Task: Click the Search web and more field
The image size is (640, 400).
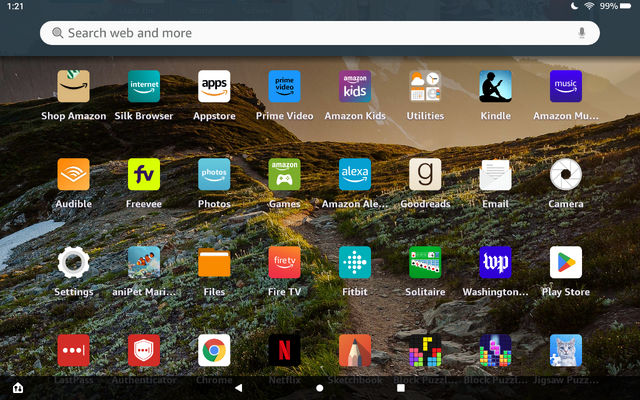Action: pyautogui.click(x=320, y=33)
